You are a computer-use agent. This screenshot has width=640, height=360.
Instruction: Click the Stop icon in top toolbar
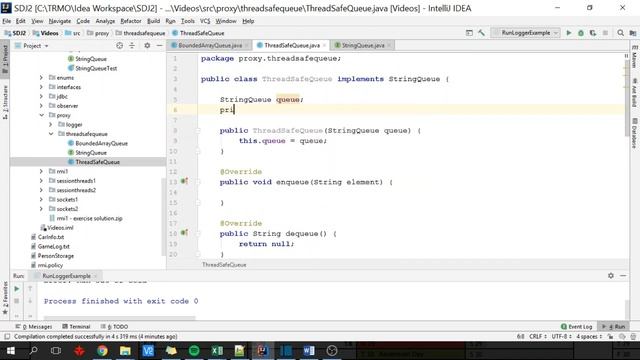click(605, 33)
